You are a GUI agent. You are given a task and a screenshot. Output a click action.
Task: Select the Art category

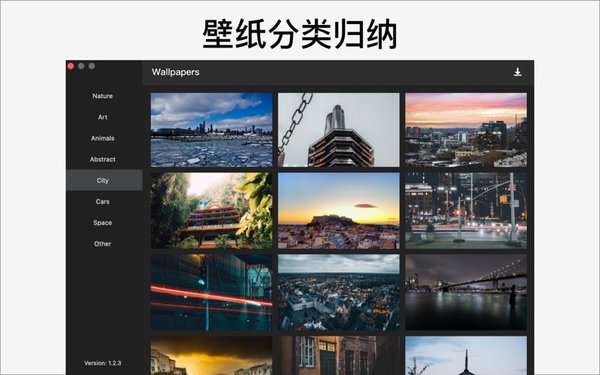[103, 117]
